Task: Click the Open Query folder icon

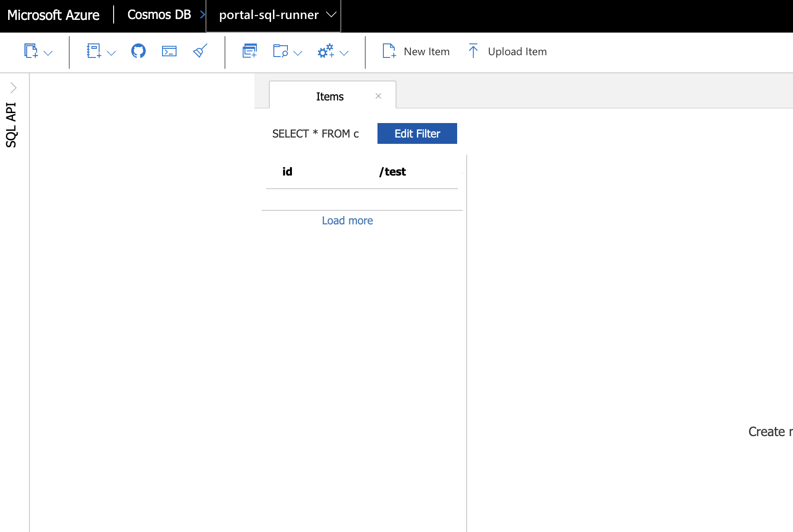Action: [281, 51]
